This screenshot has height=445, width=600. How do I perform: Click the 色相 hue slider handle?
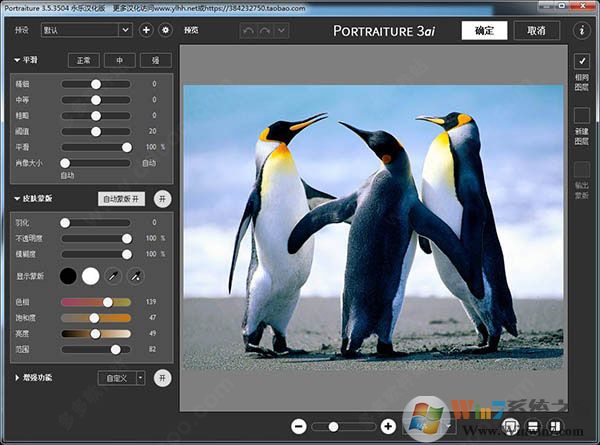click(108, 302)
